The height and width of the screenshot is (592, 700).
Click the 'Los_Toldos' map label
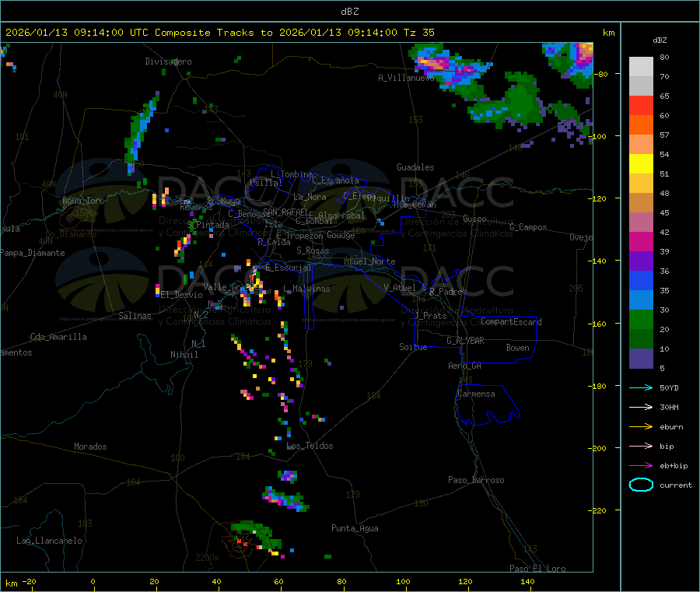coord(310,446)
